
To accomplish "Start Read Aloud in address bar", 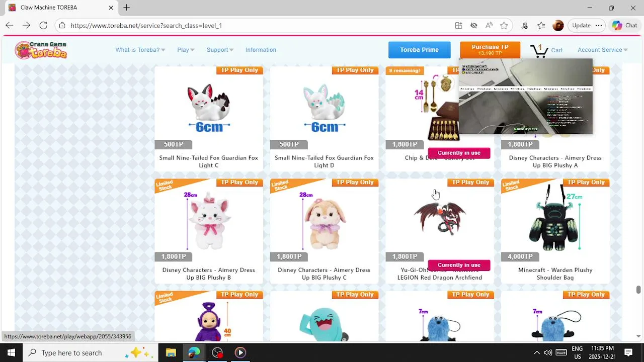I will pos(489,26).
